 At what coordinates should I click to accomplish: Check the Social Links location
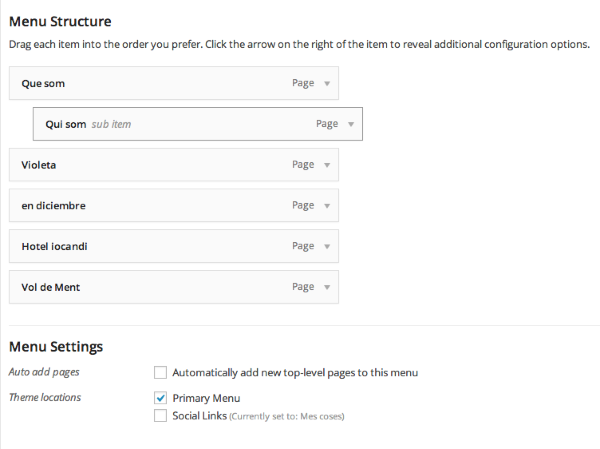point(160,415)
